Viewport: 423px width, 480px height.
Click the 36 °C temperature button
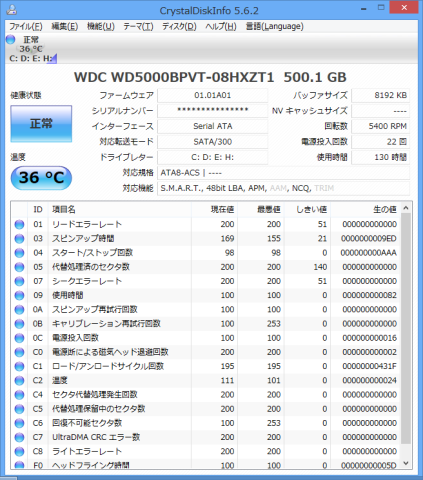point(41,178)
